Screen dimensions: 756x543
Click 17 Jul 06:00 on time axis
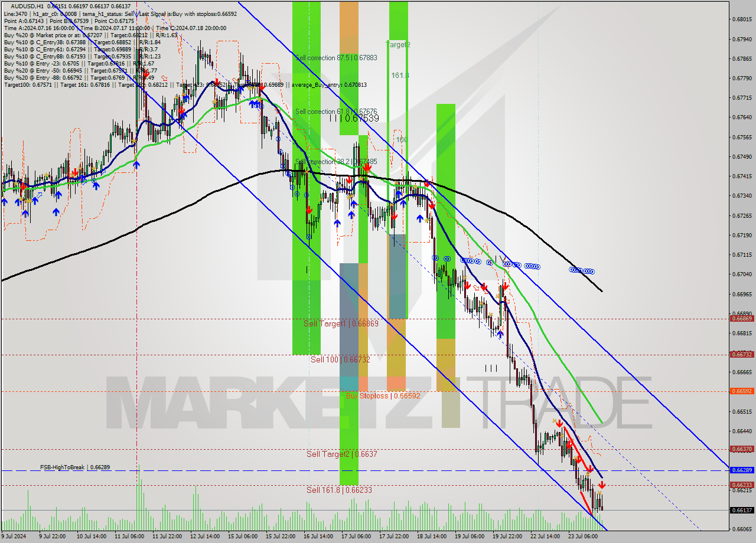point(356,537)
